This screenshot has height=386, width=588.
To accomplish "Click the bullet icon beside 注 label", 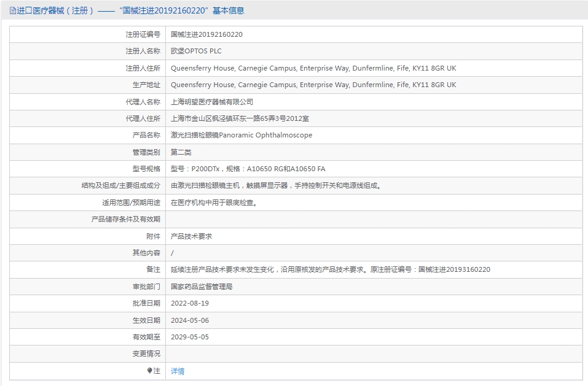I will pyautogui.click(x=150, y=371).
